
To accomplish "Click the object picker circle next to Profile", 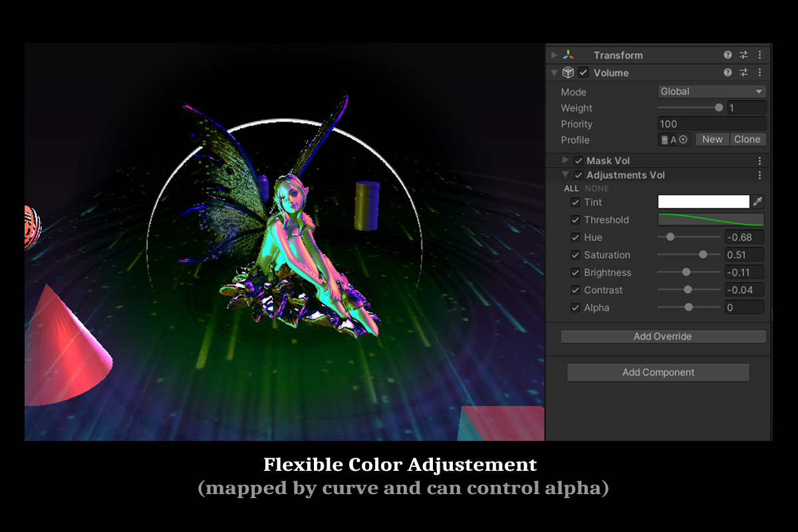I will (683, 139).
